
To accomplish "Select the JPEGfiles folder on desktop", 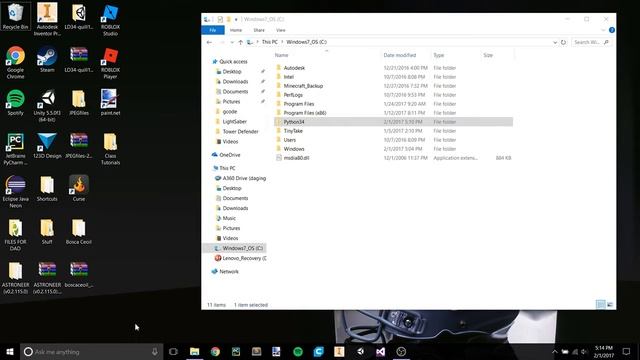I will (x=79, y=102).
